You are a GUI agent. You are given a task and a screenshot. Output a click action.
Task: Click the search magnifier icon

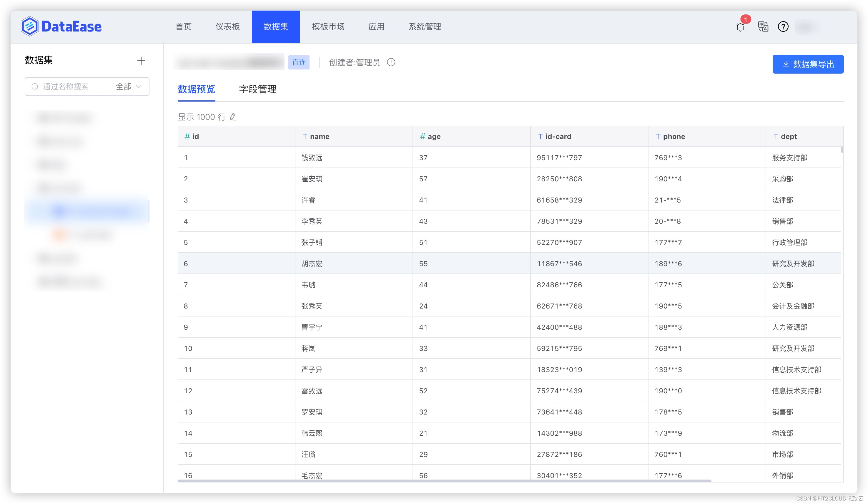[35, 87]
